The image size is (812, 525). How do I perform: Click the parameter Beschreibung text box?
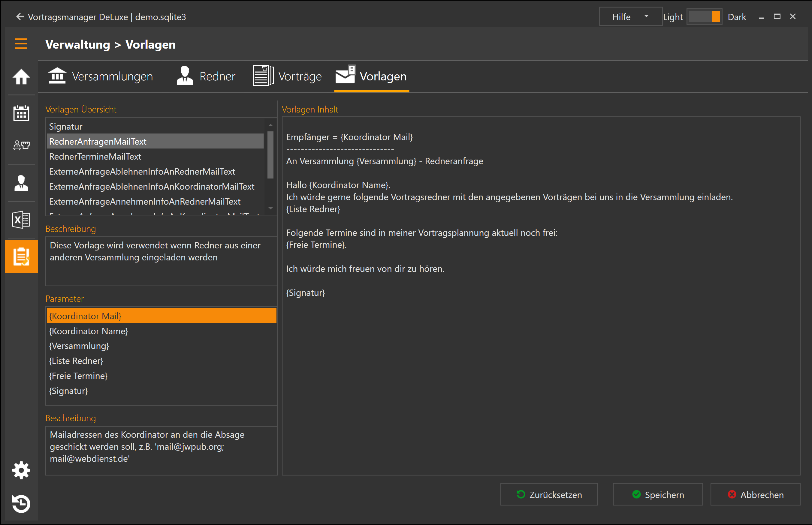click(x=161, y=450)
